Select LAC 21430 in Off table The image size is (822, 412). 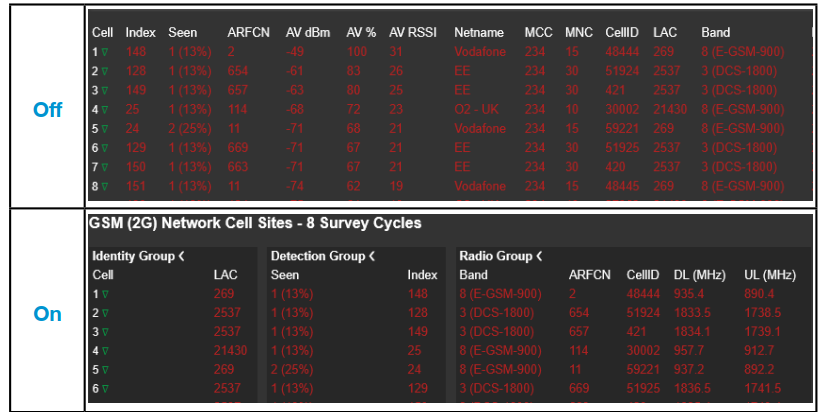670,110
